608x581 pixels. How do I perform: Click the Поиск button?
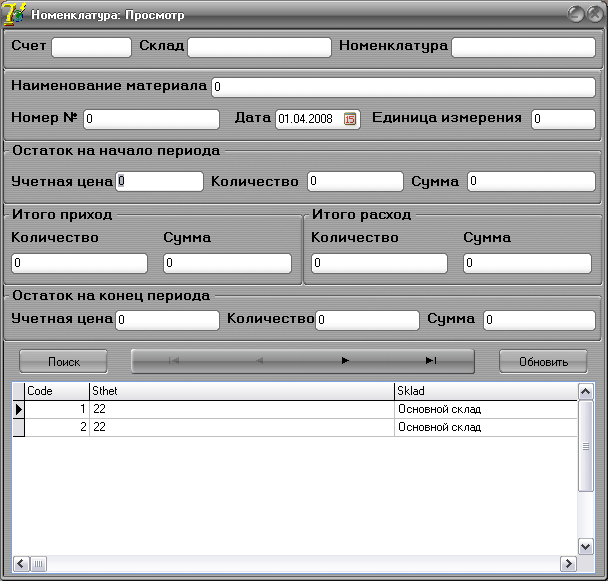63,362
